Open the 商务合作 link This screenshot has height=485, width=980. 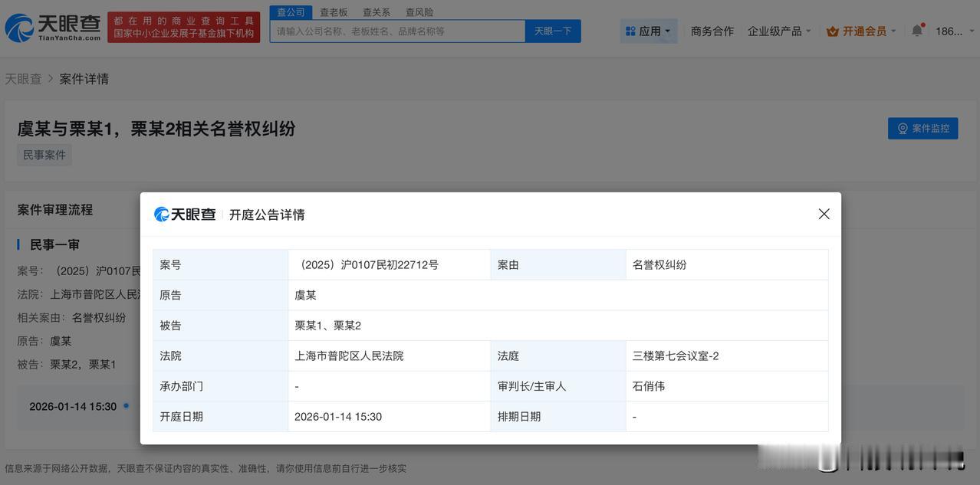pyautogui.click(x=712, y=31)
